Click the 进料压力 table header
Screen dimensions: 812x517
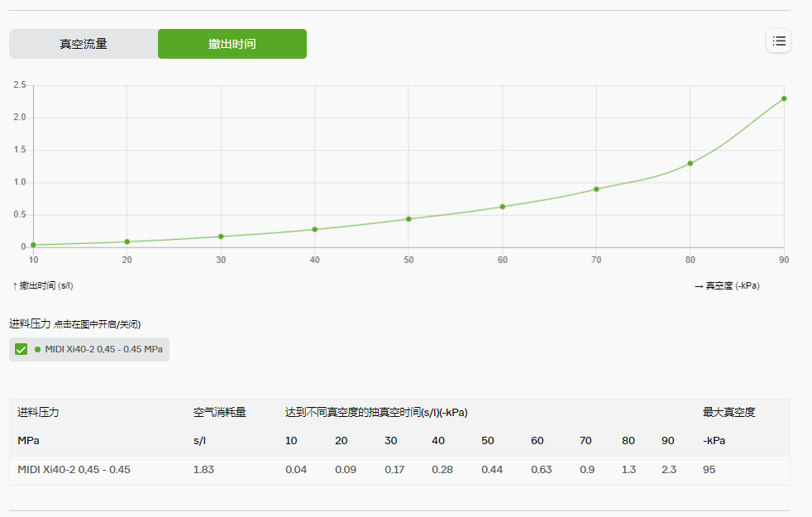[x=38, y=411]
